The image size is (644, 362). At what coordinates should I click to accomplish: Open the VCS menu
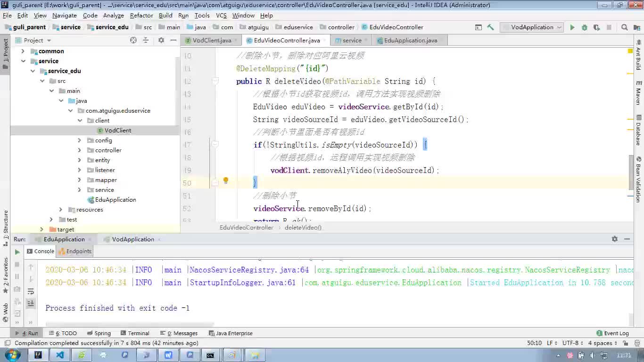pos(221,15)
